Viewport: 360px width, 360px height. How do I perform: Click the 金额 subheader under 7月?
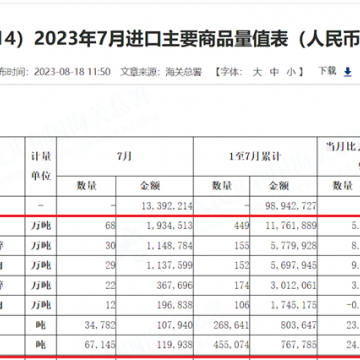(x=155, y=186)
